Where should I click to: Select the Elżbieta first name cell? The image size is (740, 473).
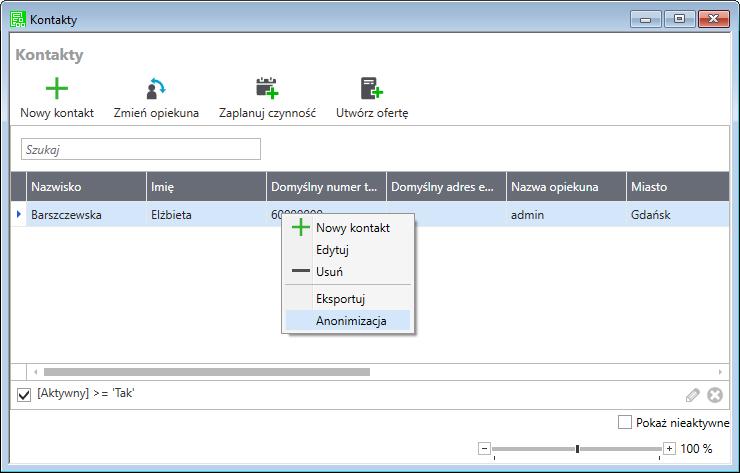click(x=206, y=214)
